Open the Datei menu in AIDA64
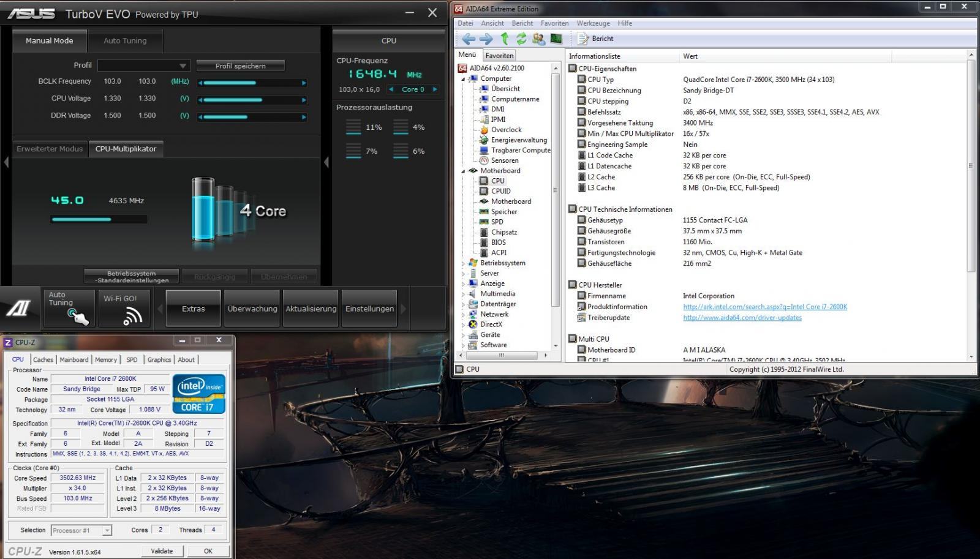980x559 pixels. coord(466,23)
